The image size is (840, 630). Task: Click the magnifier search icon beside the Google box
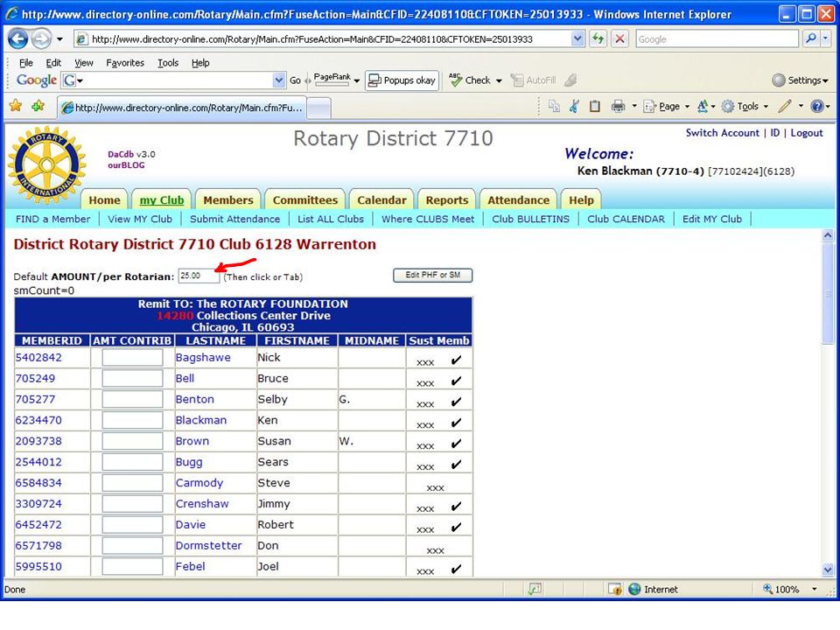[810, 38]
